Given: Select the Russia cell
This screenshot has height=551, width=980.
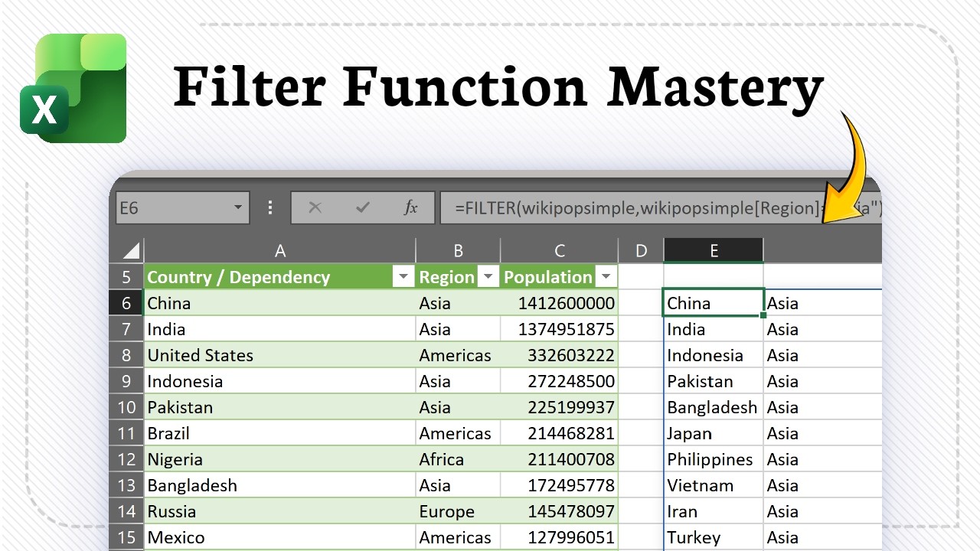Looking at the screenshot, I should 279,511.
